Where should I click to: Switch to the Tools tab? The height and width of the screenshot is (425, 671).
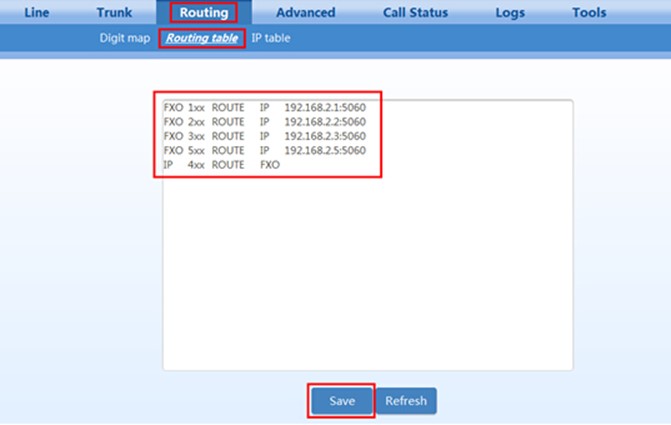[x=589, y=13]
